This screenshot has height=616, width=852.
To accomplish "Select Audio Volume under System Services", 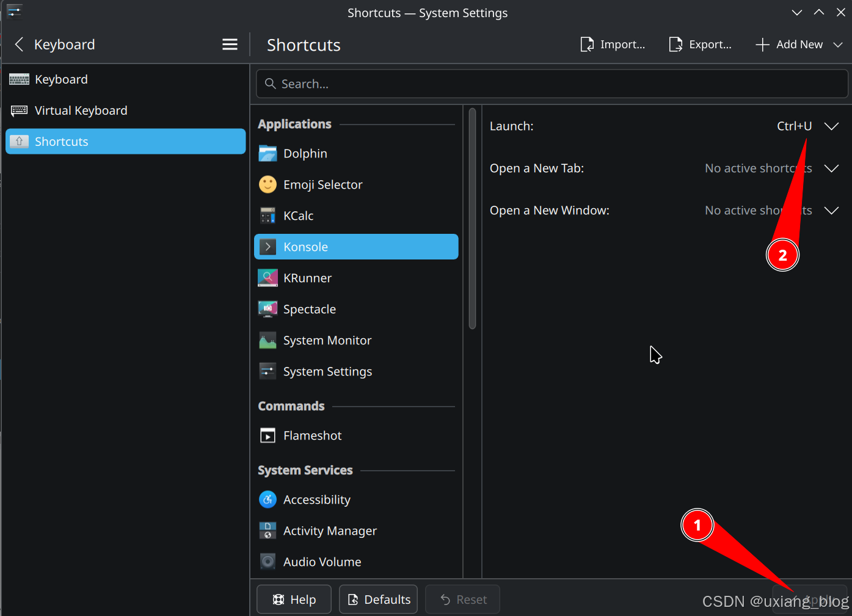I will coord(356,562).
